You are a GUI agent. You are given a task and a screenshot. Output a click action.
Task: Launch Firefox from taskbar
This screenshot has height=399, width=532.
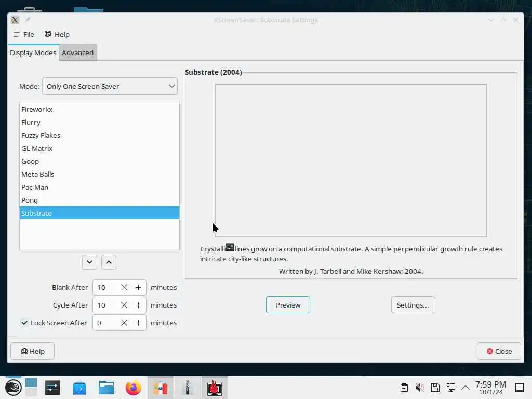pyautogui.click(x=134, y=388)
